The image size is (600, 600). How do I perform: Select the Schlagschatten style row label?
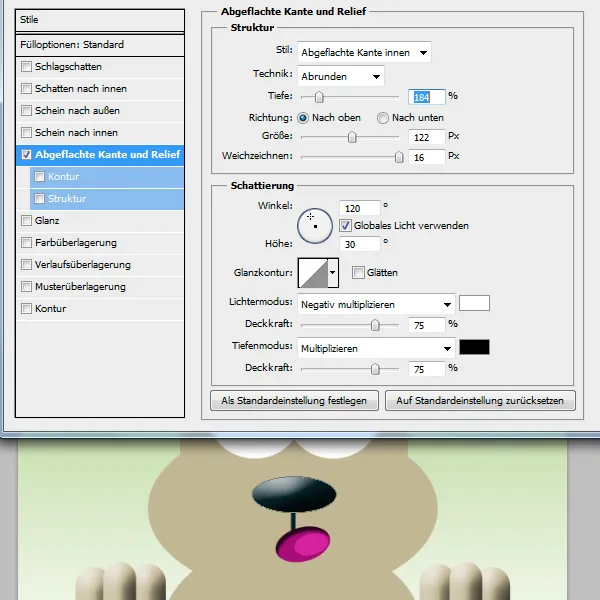tap(68, 67)
